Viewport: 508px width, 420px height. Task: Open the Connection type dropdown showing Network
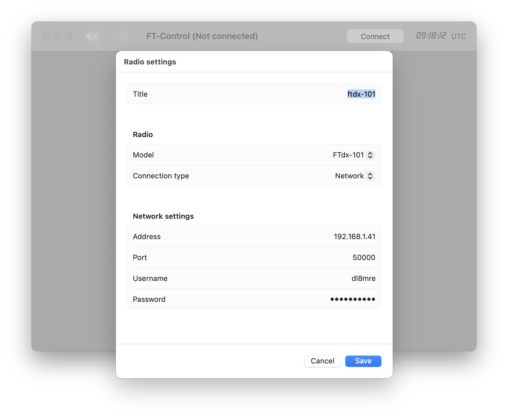pos(355,176)
